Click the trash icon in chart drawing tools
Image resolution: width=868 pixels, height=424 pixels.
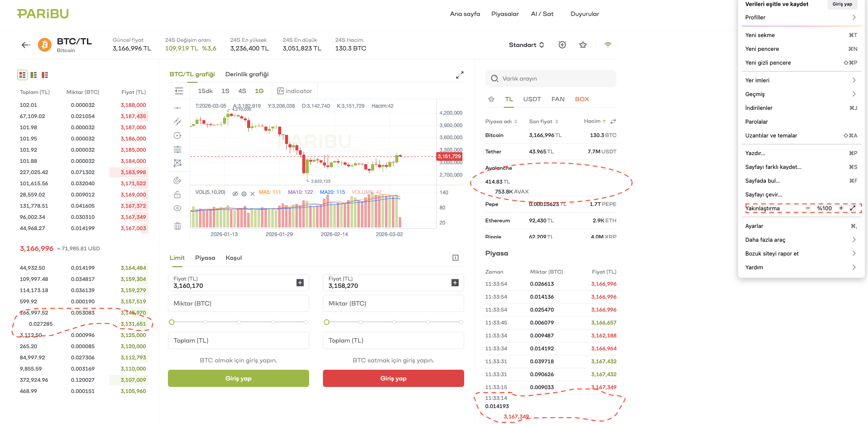177,226
